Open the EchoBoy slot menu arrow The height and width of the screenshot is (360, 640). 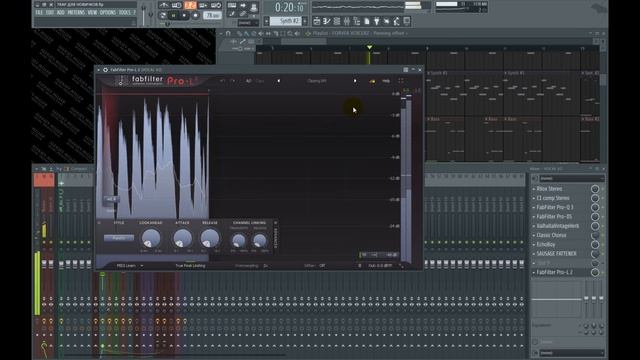click(534, 244)
